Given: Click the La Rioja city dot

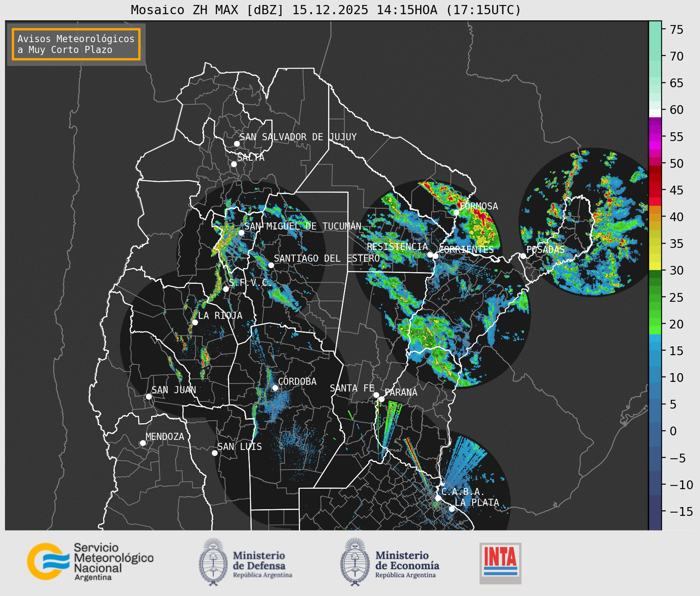Looking at the screenshot, I should click(x=195, y=322).
